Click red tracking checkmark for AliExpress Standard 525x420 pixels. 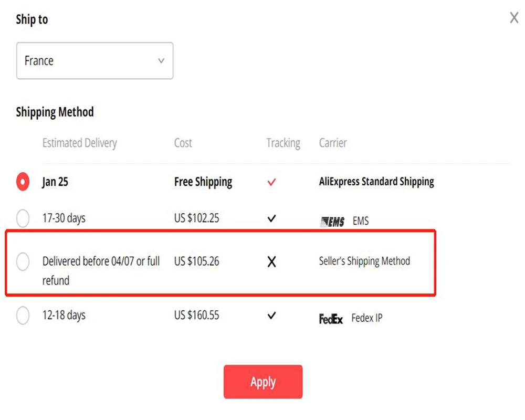tap(271, 182)
